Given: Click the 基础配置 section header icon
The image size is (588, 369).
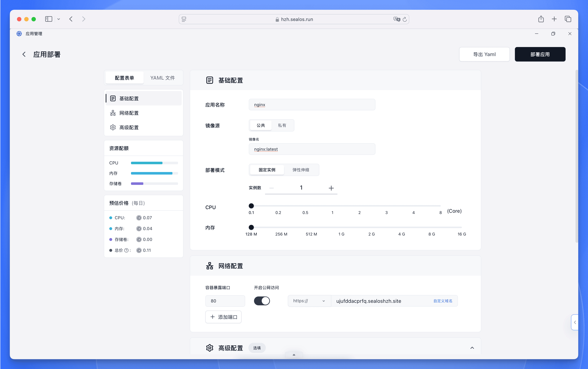Looking at the screenshot, I should click(x=210, y=80).
